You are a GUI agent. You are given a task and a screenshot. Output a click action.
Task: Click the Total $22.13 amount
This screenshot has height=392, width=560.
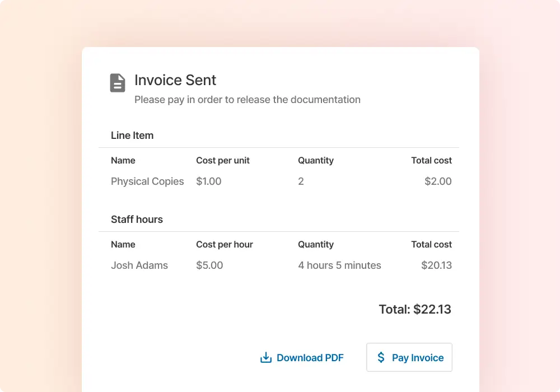[x=415, y=309]
